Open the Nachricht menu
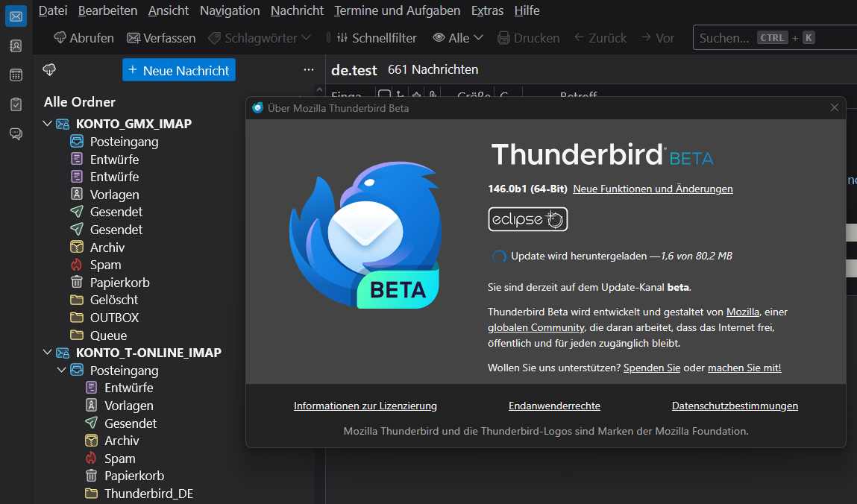Image resolution: width=857 pixels, height=504 pixels. [x=297, y=10]
